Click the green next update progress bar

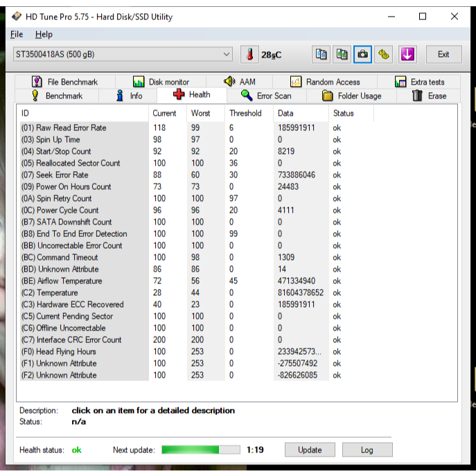[x=200, y=450]
